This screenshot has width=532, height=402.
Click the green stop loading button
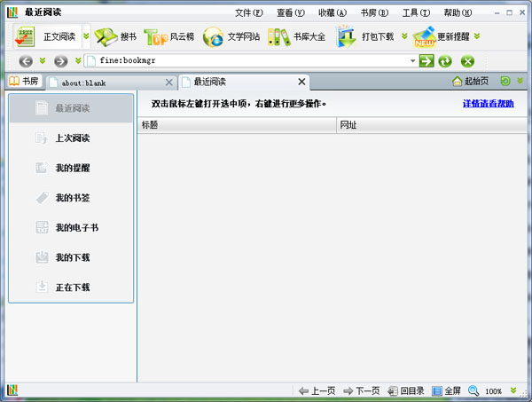(467, 61)
